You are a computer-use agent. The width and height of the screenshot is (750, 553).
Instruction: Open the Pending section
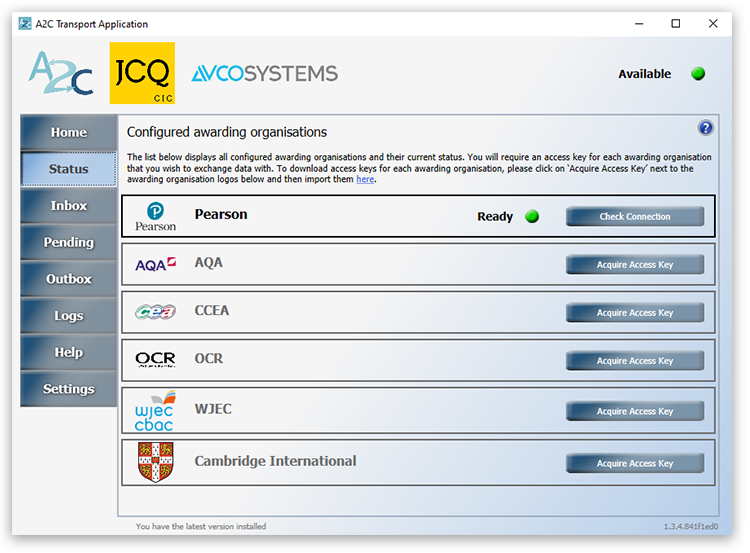click(68, 243)
